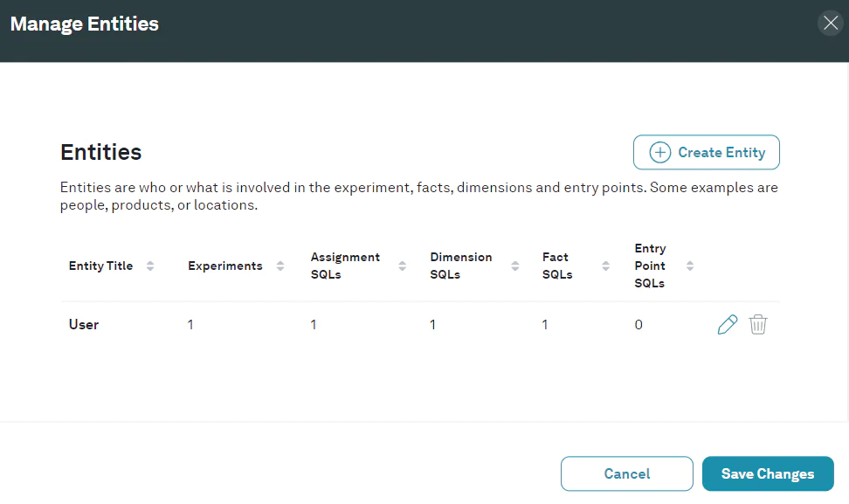The width and height of the screenshot is (849, 504).
Task: Click sort arrows beside Fact SQLs
Action: click(605, 266)
